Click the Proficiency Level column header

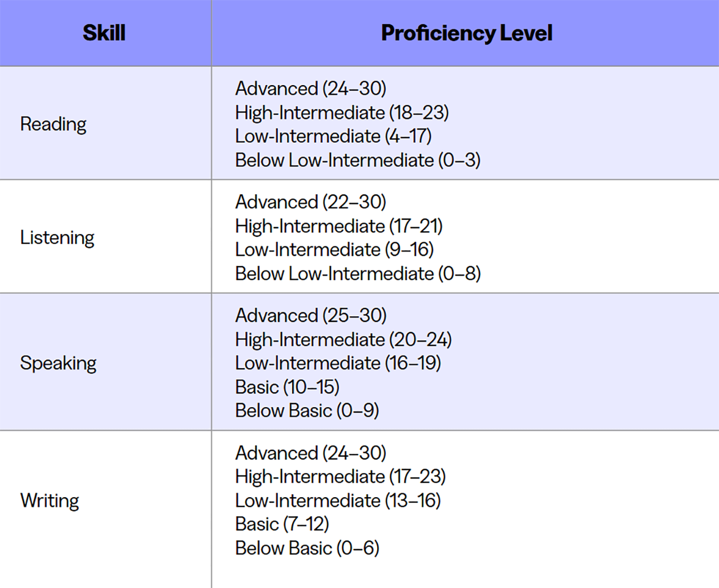coord(466,33)
